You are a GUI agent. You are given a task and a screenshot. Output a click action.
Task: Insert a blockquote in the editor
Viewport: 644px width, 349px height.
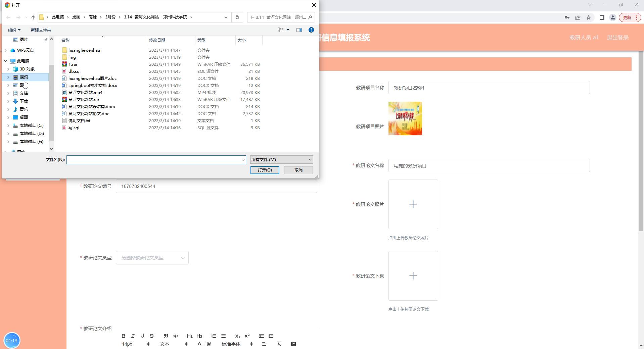pyautogui.click(x=166, y=336)
